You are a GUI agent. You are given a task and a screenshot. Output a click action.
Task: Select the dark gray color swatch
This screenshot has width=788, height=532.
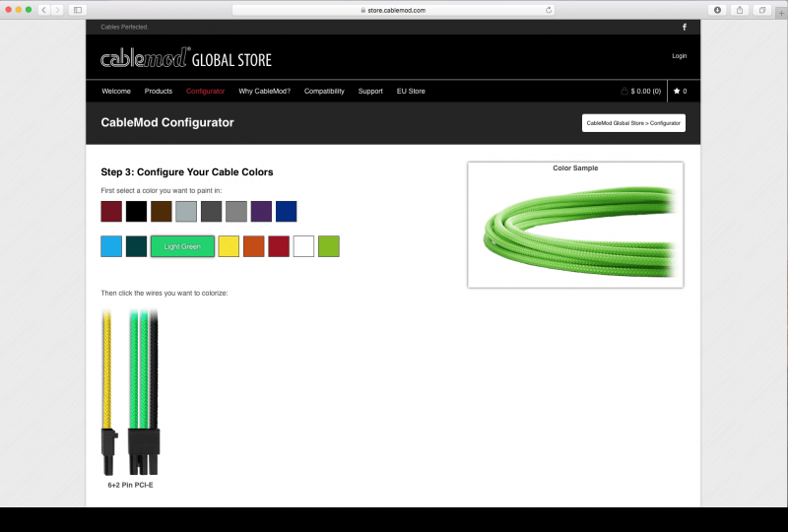coord(211,211)
